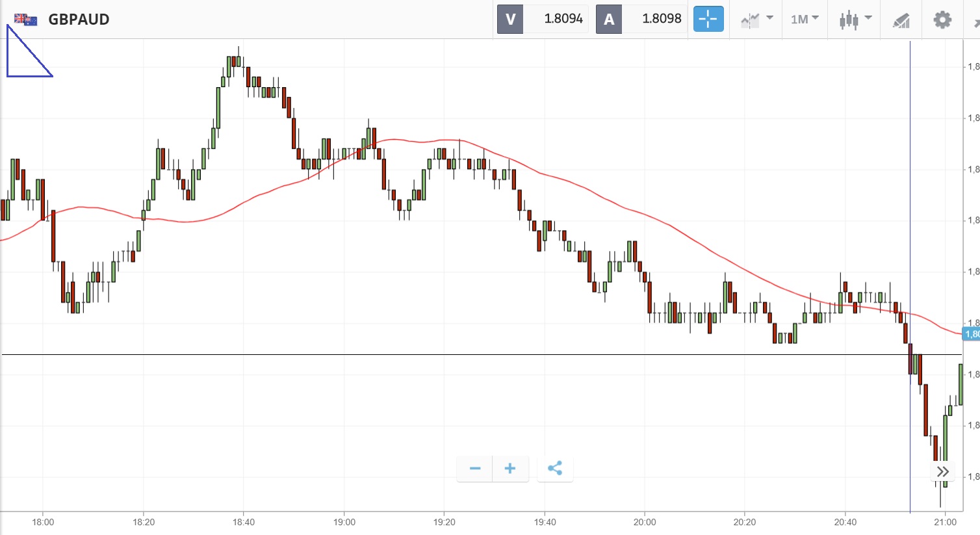Zoom in the chart with plus button

click(510, 469)
